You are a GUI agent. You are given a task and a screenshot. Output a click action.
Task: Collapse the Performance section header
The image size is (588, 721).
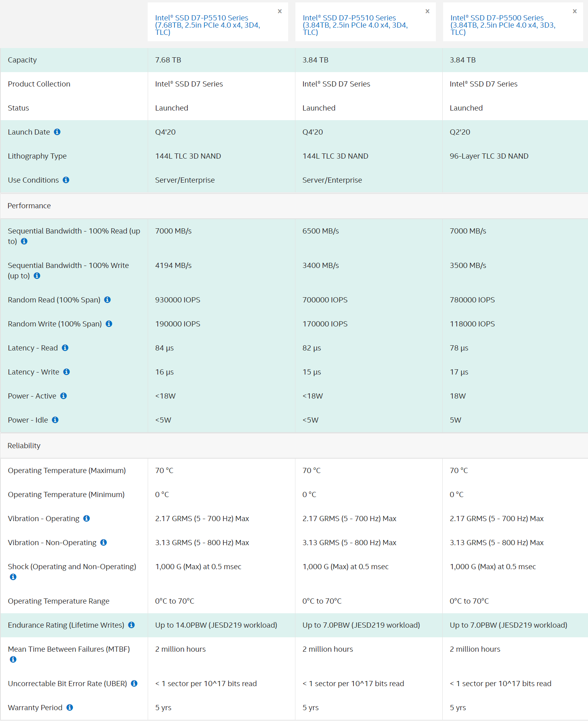(29, 205)
